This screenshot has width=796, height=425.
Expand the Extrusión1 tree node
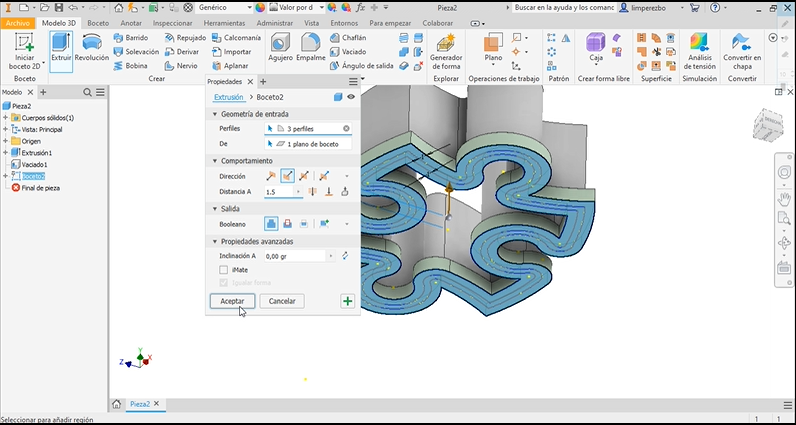tap(6, 153)
